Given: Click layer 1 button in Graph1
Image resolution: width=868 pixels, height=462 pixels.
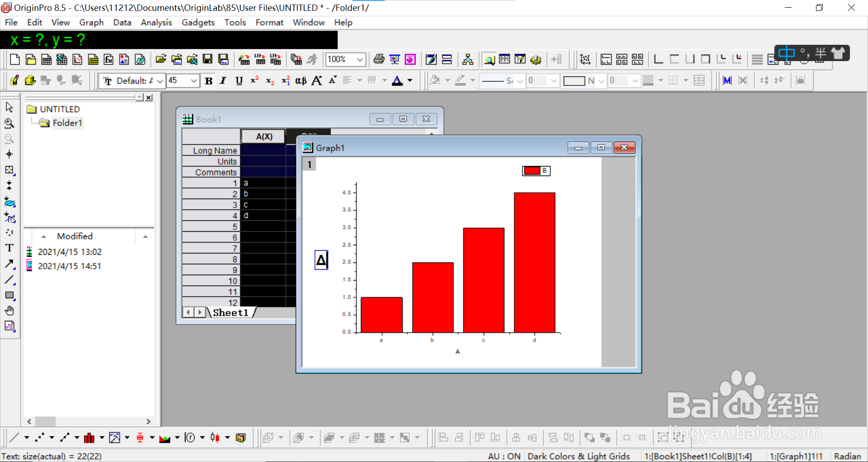Looking at the screenshot, I should [309, 164].
